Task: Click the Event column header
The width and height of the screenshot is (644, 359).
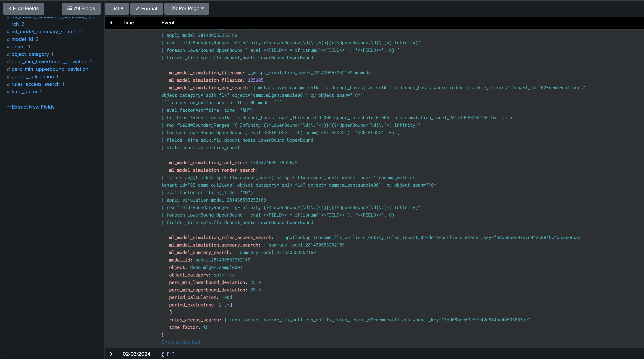Action: coord(168,23)
